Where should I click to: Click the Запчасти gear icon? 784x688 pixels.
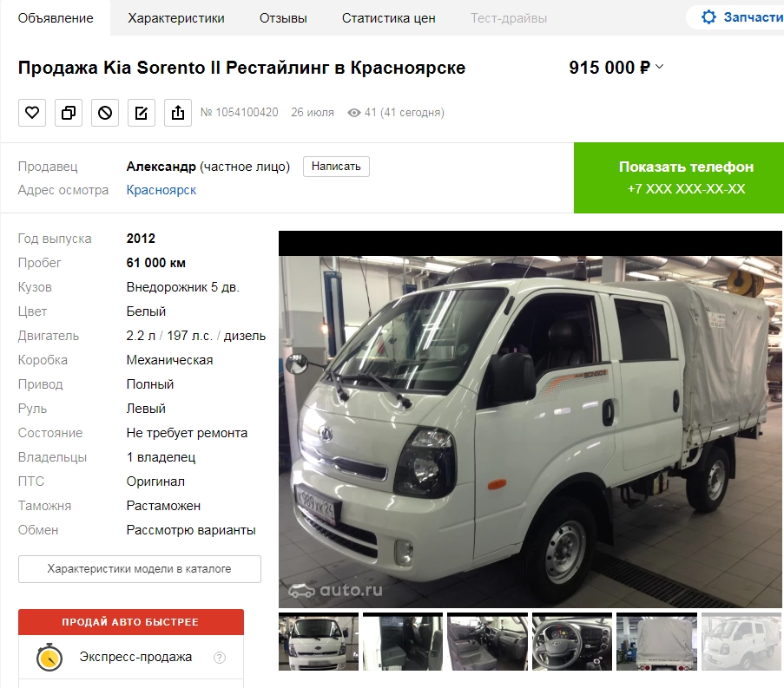click(x=708, y=17)
